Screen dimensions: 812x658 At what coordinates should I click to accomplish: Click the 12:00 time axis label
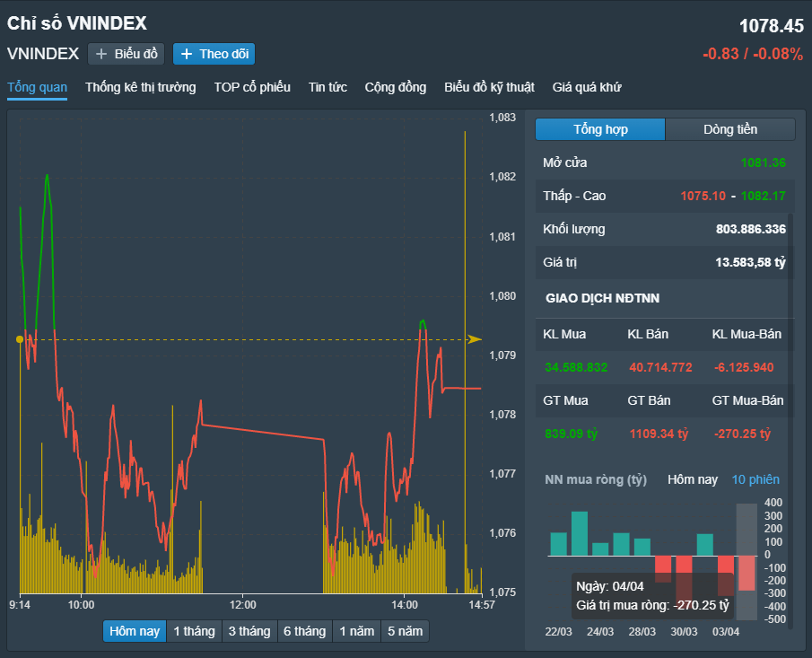click(x=243, y=605)
